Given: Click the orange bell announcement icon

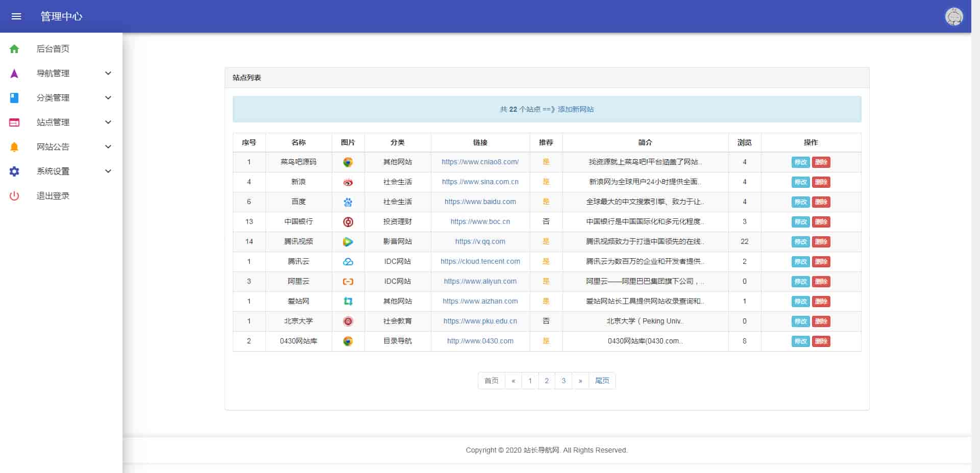Looking at the screenshot, I should (14, 147).
